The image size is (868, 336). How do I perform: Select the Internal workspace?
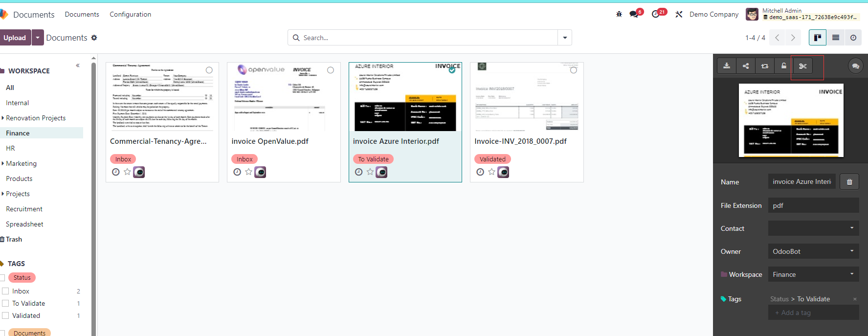click(x=17, y=103)
